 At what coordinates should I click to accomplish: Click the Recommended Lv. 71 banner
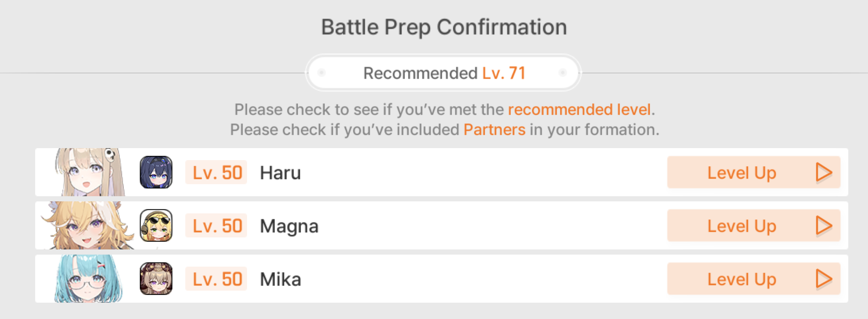click(x=443, y=73)
